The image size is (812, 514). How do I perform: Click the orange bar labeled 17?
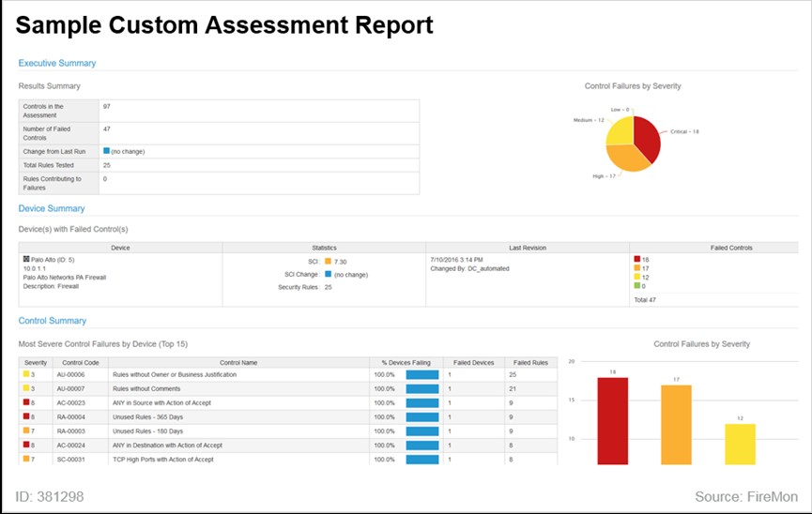pos(676,424)
